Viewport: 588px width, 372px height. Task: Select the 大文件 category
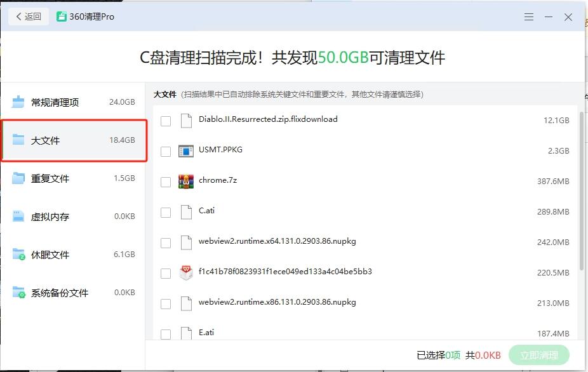pyautogui.click(x=74, y=140)
